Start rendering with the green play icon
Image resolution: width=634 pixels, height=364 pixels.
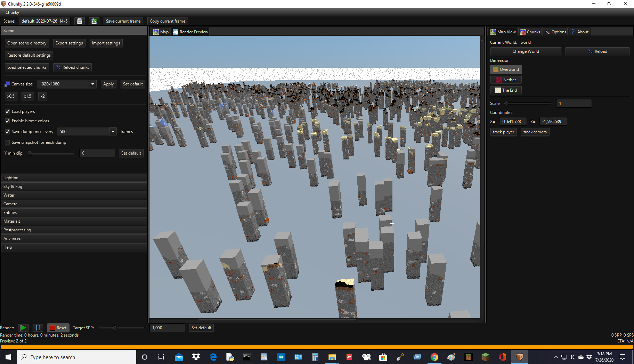point(23,328)
